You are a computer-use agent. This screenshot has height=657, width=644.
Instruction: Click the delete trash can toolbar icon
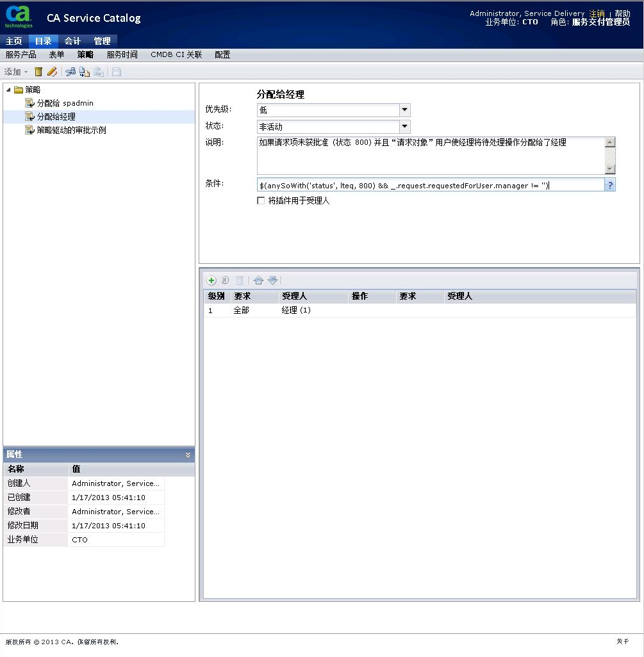pos(38,72)
